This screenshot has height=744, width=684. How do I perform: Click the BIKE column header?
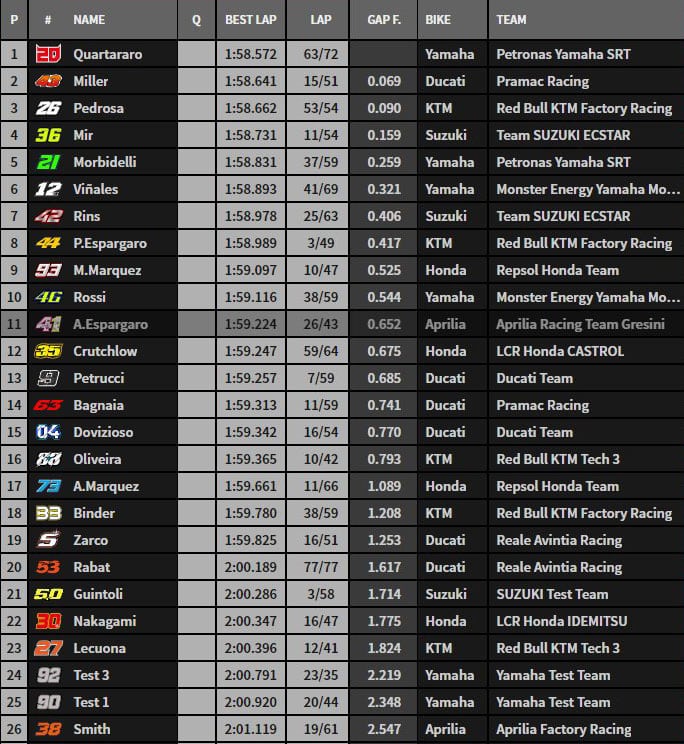(437, 19)
